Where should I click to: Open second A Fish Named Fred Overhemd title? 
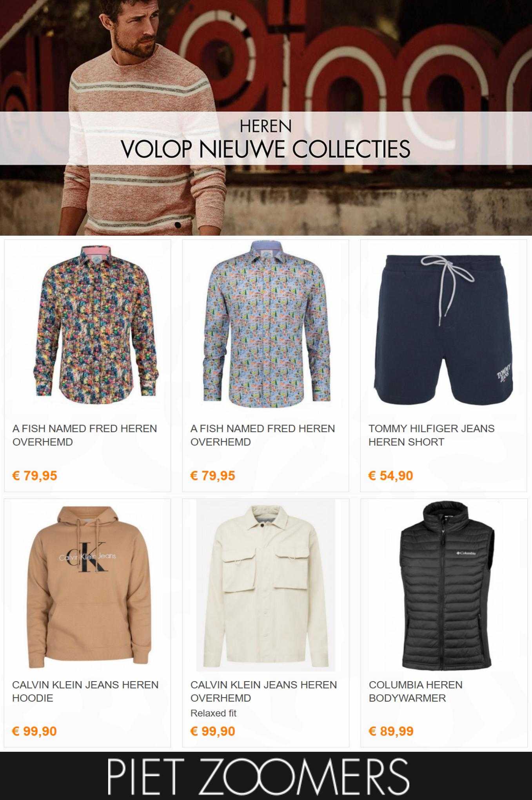[263, 435]
